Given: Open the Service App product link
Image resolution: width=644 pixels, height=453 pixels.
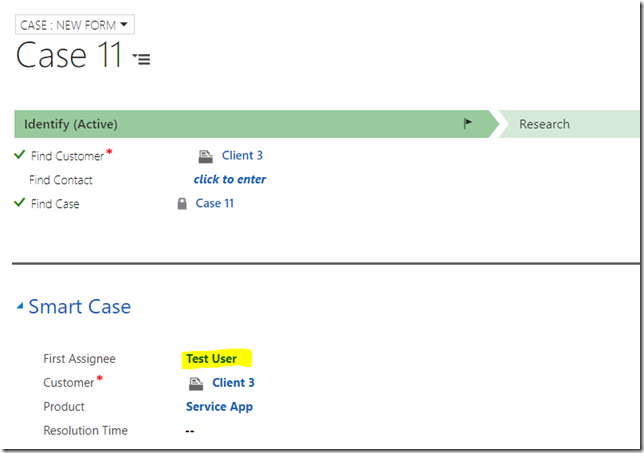Looking at the screenshot, I should pos(219,407).
